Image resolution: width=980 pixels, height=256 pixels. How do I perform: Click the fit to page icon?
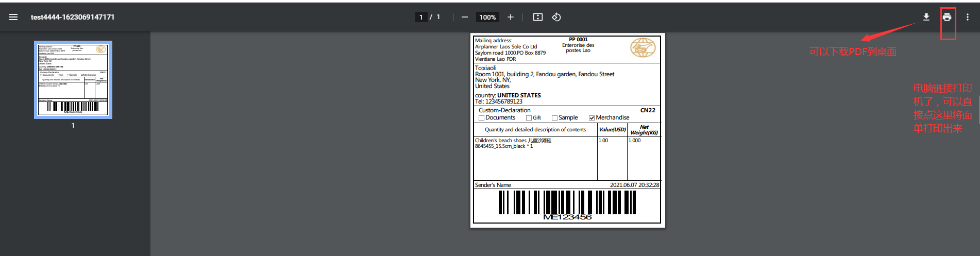point(537,17)
